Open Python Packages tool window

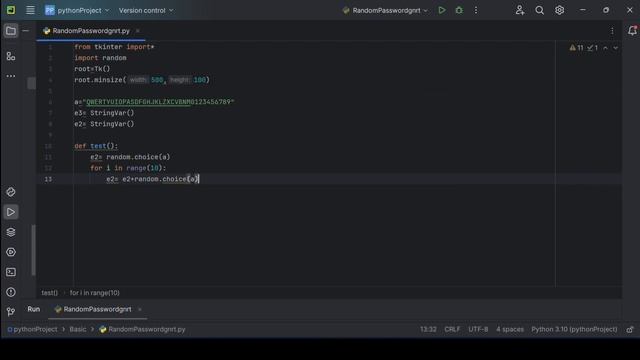(11, 192)
